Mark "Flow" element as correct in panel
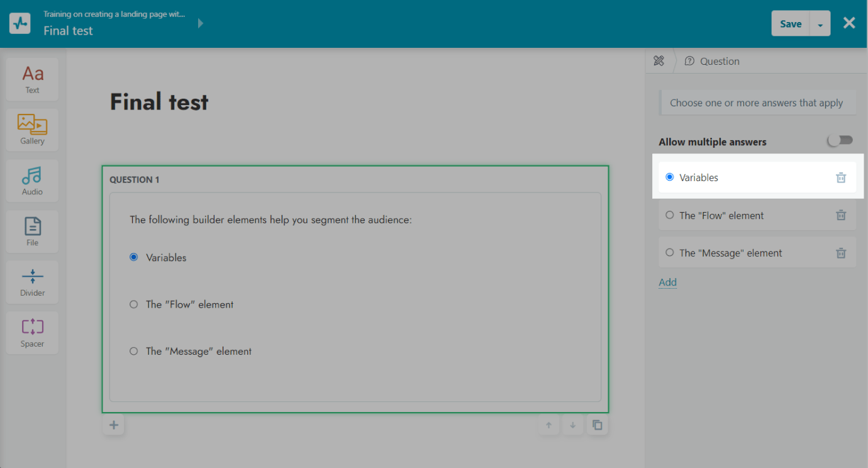This screenshot has width=868, height=468. pyautogui.click(x=669, y=215)
